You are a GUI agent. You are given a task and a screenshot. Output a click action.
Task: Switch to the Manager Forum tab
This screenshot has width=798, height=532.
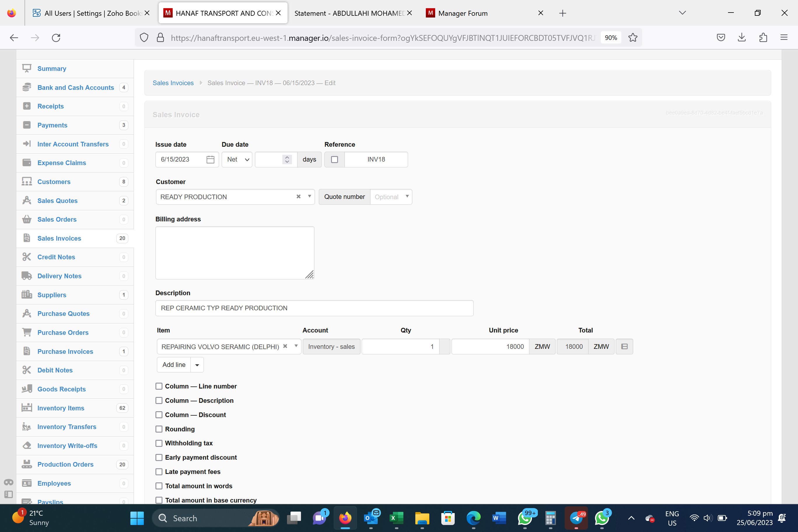coord(463,13)
